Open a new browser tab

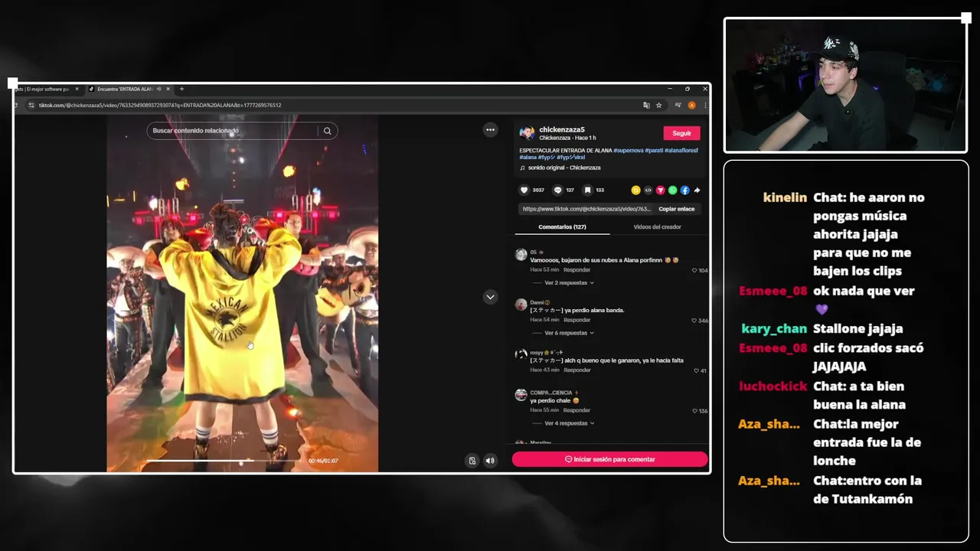pos(181,89)
